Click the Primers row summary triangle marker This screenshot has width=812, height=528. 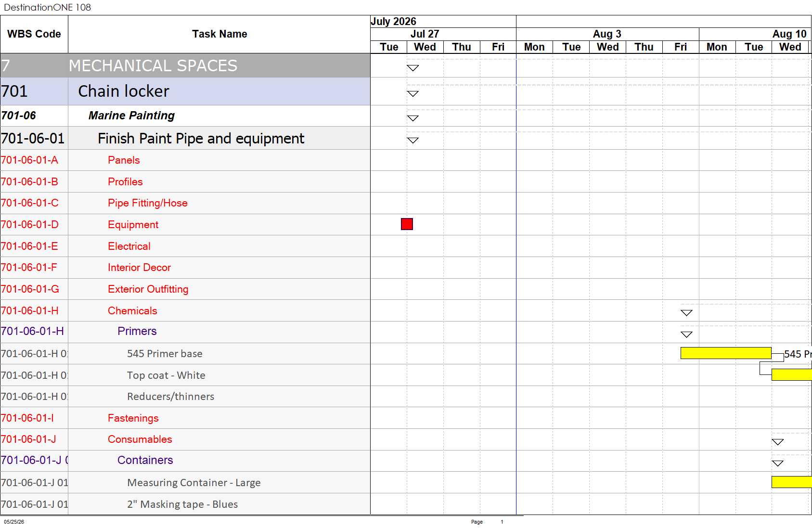(x=687, y=335)
